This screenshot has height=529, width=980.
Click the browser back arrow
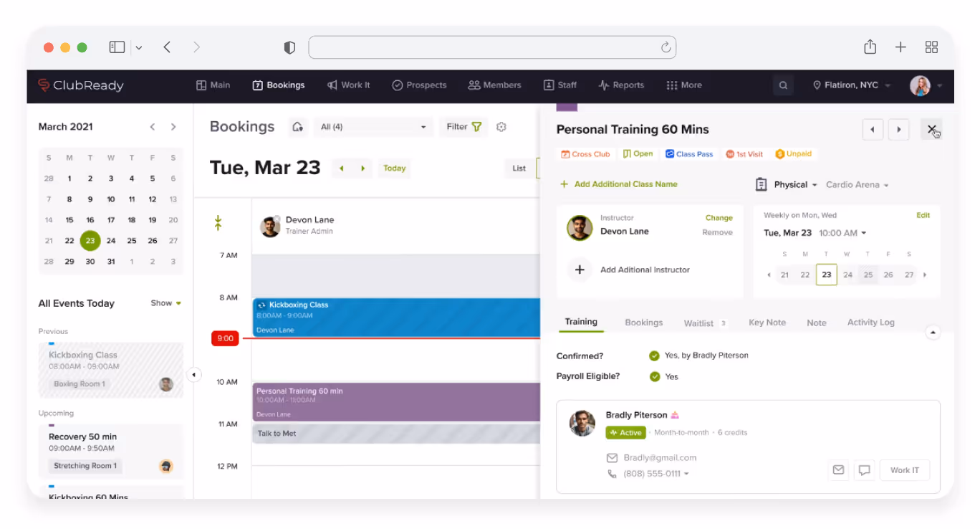click(x=167, y=47)
